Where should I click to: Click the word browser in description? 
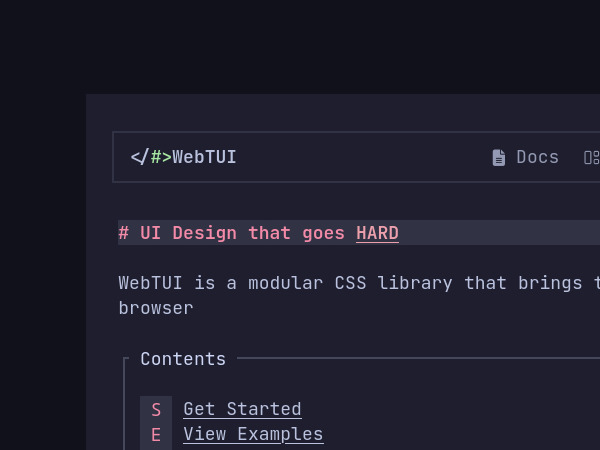[155, 308]
